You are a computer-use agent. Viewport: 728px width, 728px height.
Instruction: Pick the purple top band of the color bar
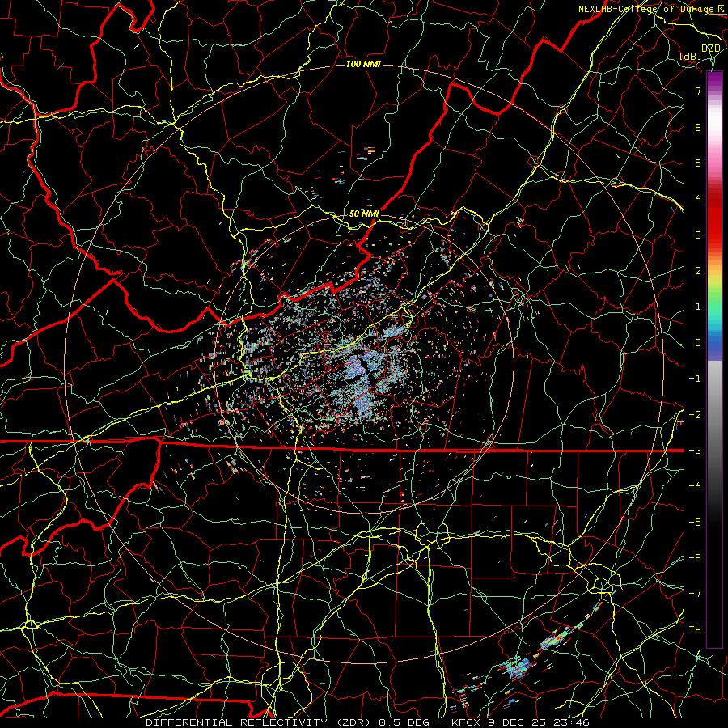(714, 78)
